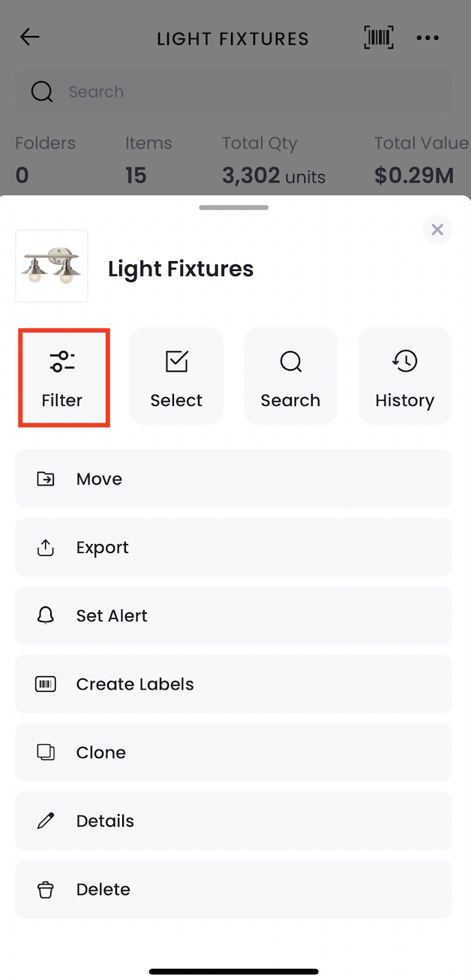
Task: Go back with the arrow icon
Action: coord(30,38)
